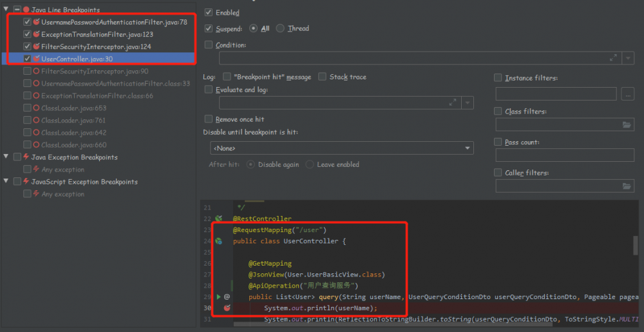
Task: Click the line 30 breakpoint gutter icon
Action: pyautogui.click(x=227, y=308)
